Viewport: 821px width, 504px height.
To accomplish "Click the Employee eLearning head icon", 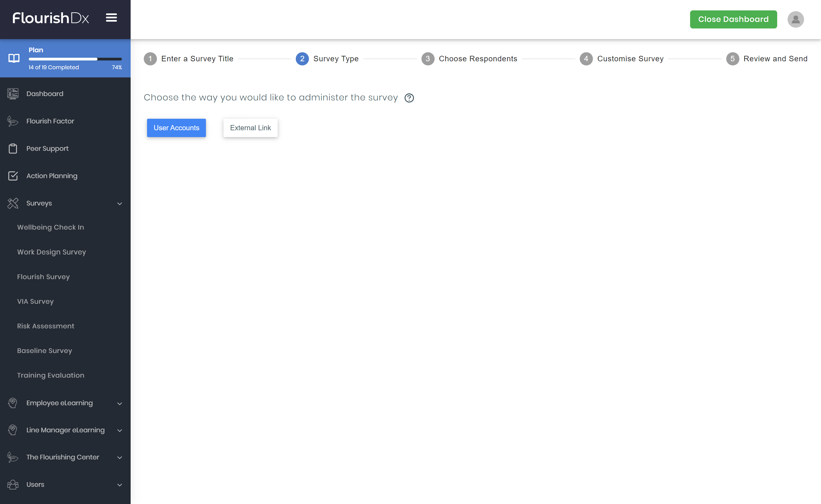I will click(13, 403).
